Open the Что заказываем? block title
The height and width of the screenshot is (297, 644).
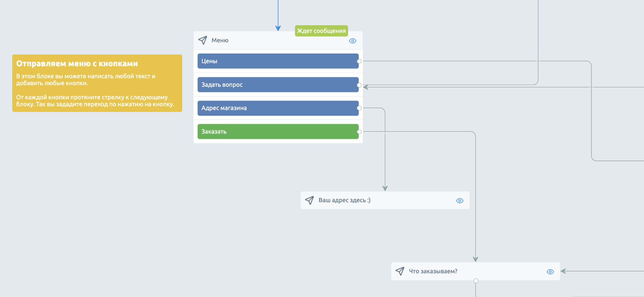[433, 271]
